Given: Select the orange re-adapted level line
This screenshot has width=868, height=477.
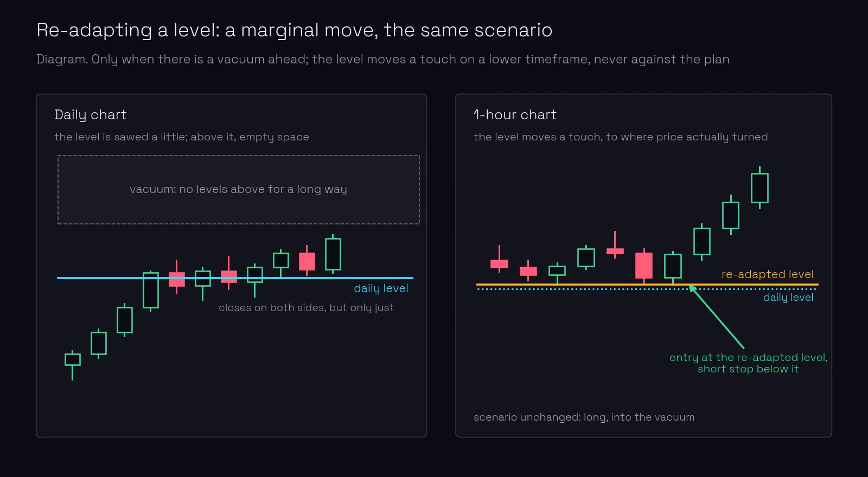Looking at the screenshot, I should point(647,285).
